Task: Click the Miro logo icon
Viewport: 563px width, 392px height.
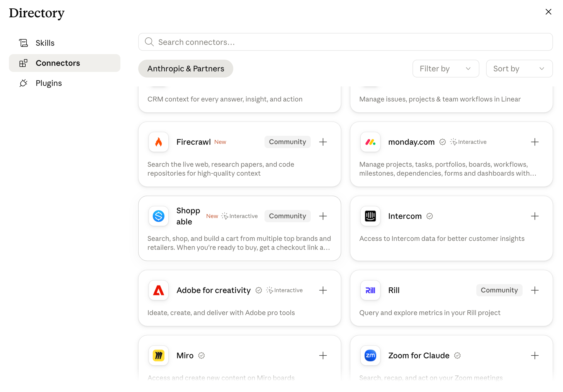Action: coord(159,355)
